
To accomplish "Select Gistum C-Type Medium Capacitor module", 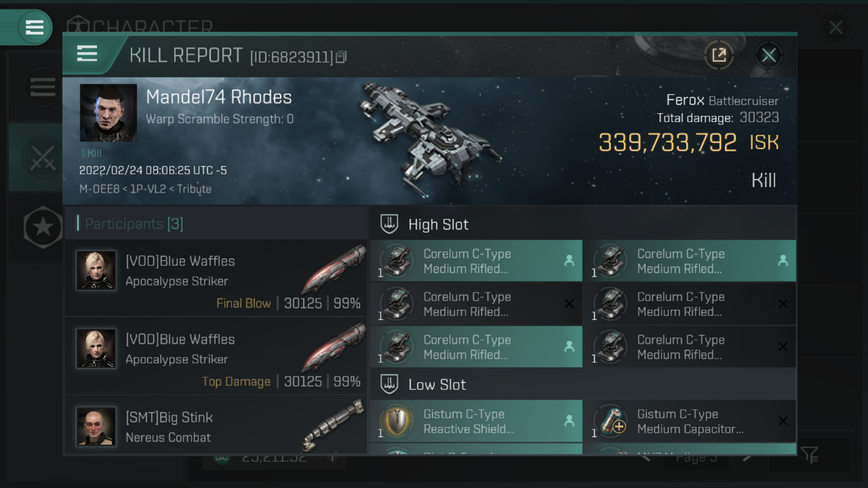I will coord(689,421).
